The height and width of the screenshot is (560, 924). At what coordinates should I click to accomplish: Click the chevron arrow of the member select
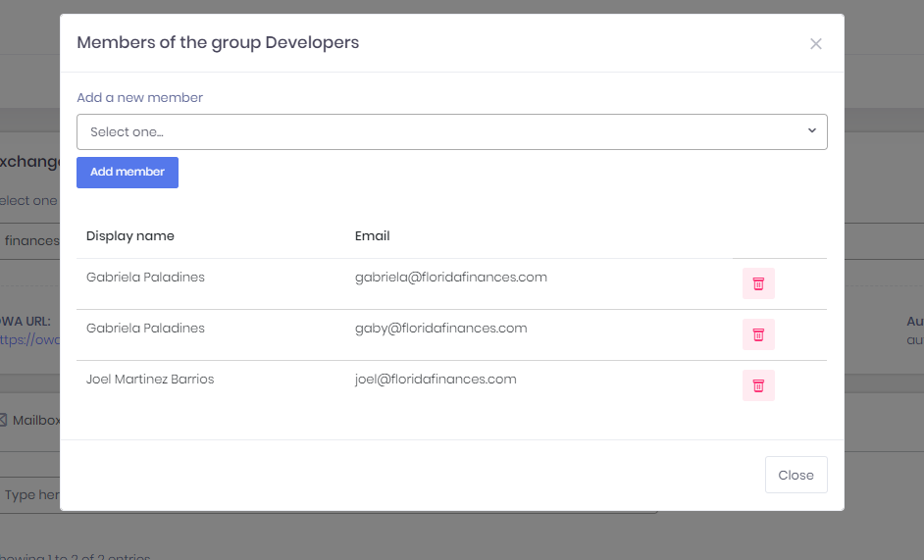pyautogui.click(x=811, y=130)
